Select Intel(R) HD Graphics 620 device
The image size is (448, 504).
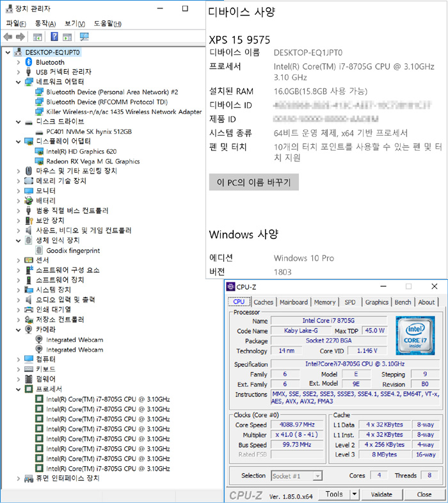point(81,151)
